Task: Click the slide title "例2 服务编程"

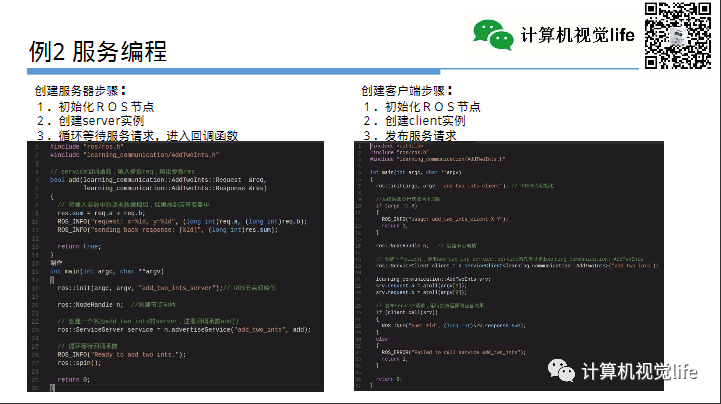Action: 97,51
